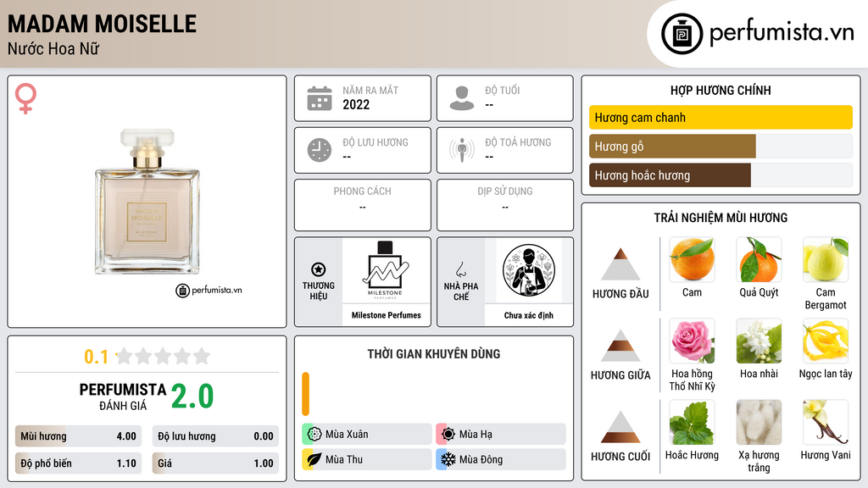Click the MADAM MOISELLE title
The image size is (868, 488).
102,24
